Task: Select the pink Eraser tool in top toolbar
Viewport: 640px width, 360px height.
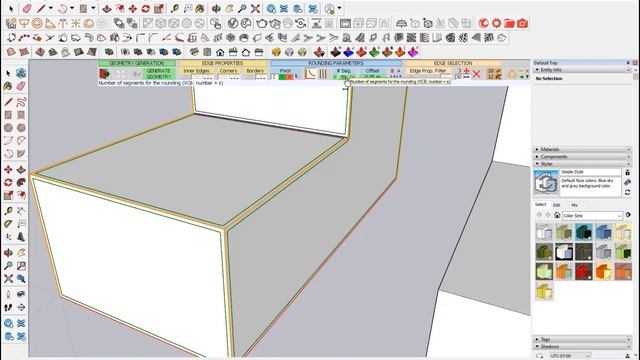Action: pos(27,8)
